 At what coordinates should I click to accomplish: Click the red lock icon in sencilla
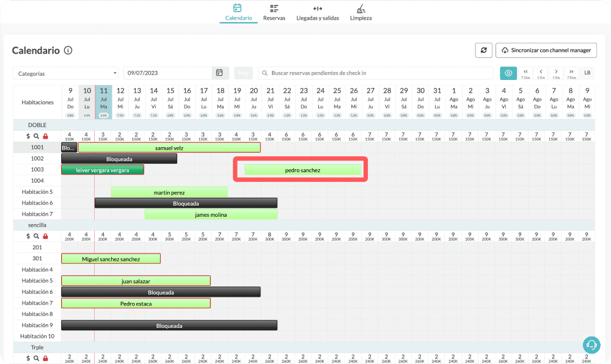pyautogui.click(x=45, y=236)
